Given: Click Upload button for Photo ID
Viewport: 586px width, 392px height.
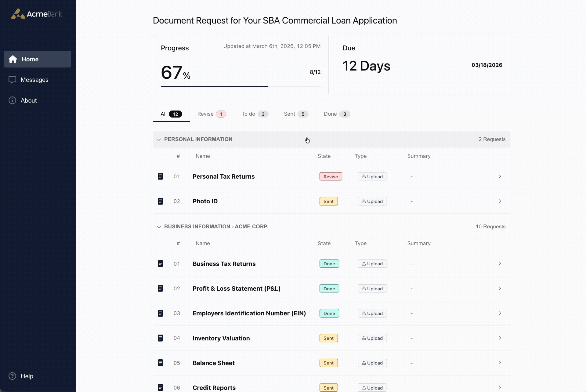Looking at the screenshot, I should (x=372, y=201).
